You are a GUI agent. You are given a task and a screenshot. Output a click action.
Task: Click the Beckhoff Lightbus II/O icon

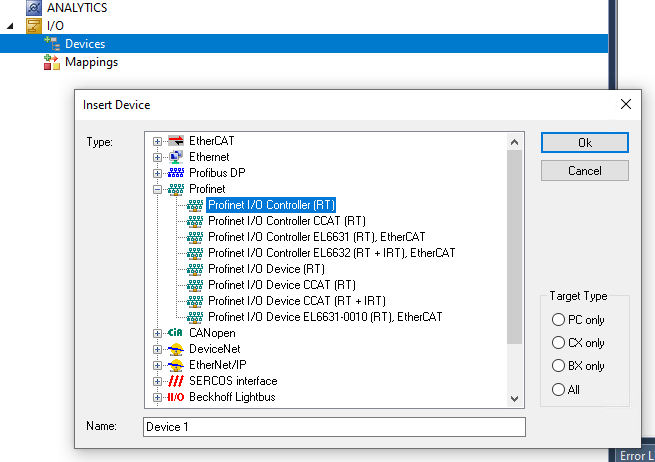point(175,397)
